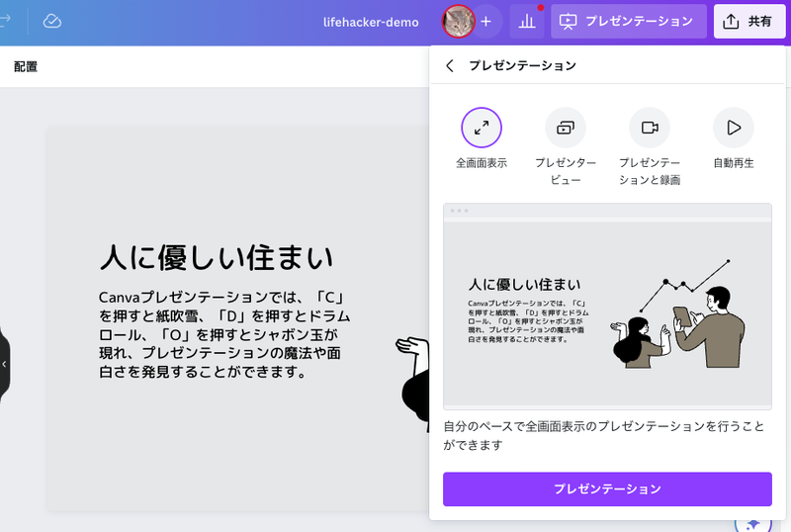Viewport: 791px width, 532px height.
Task: Expand the collapsed side panel handle
Action: coord(4,364)
